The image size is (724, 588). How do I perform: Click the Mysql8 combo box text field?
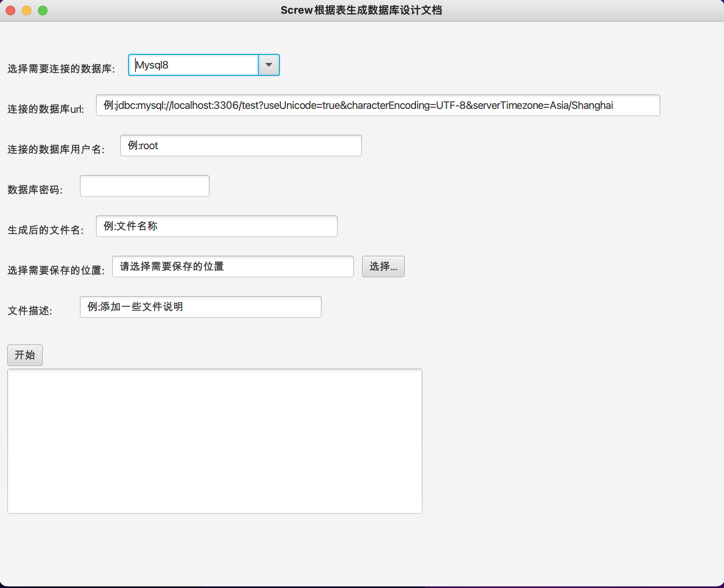(x=193, y=65)
